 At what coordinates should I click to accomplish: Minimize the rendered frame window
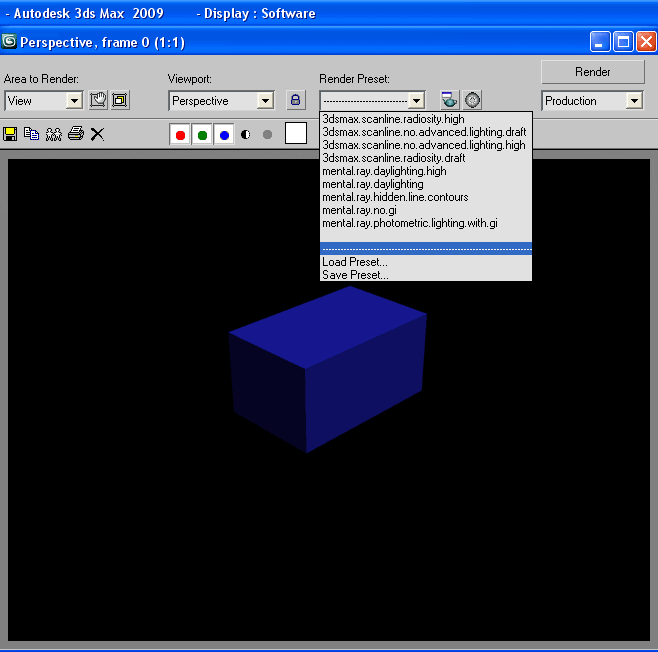[600, 42]
